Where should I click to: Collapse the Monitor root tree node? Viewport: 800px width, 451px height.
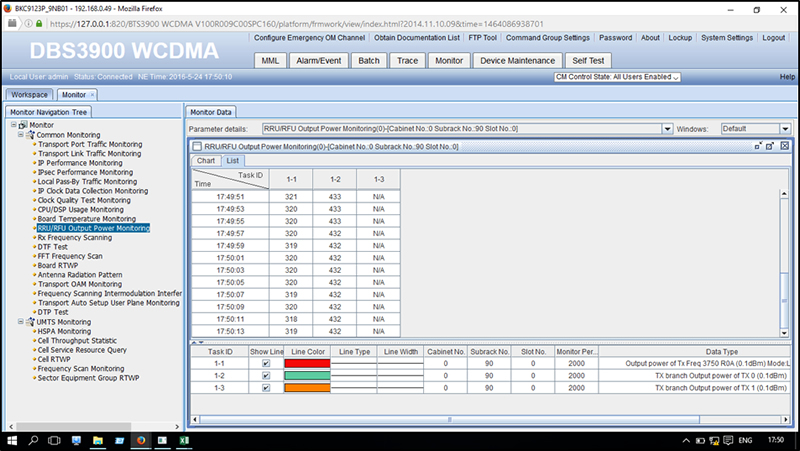[x=14, y=124]
